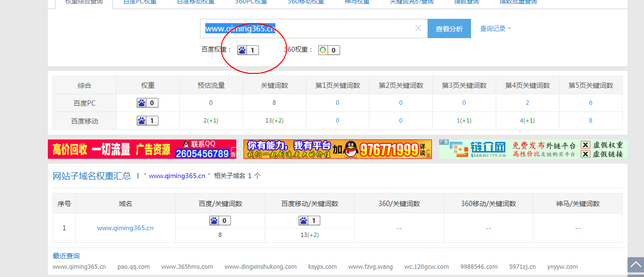Screen dimensions: 644x277
Task: Focus the domain input with www.qiming365.cn
Action: pyautogui.click(x=314, y=28)
